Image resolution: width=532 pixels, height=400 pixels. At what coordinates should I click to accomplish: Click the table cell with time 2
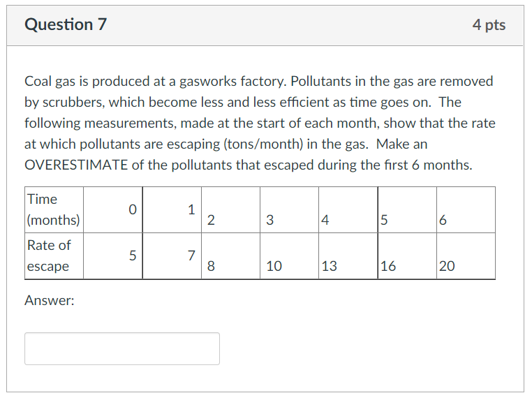point(230,209)
